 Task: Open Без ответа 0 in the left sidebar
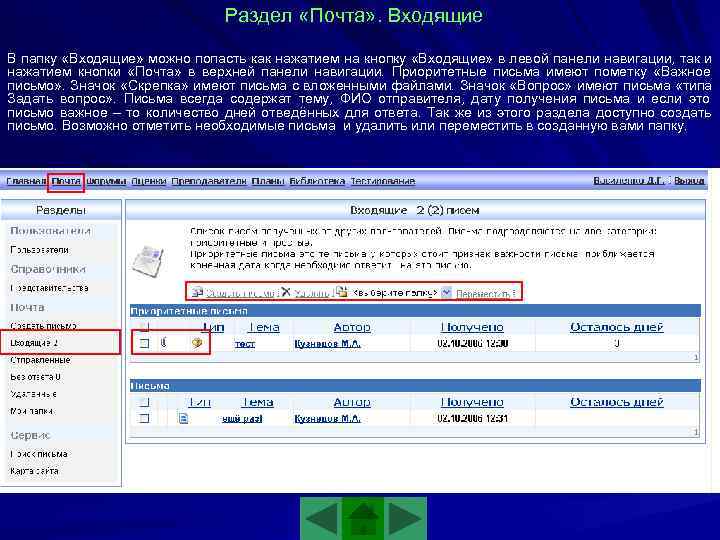pyautogui.click(x=35, y=377)
